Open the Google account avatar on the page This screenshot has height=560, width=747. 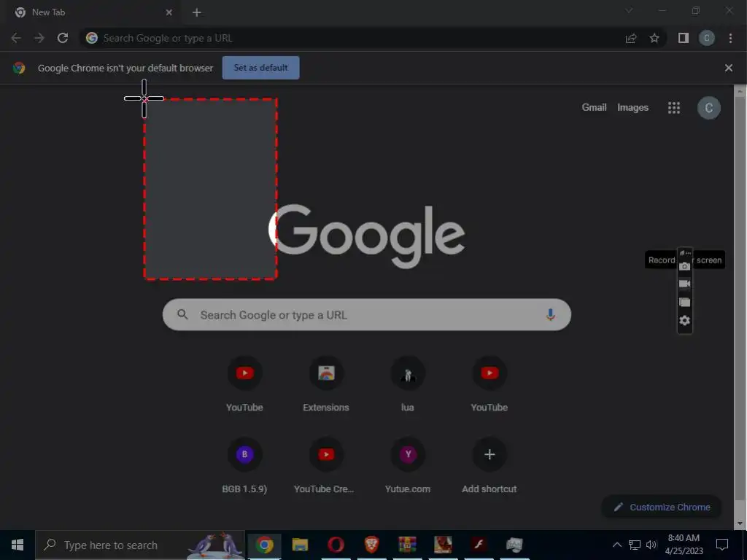point(709,108)
